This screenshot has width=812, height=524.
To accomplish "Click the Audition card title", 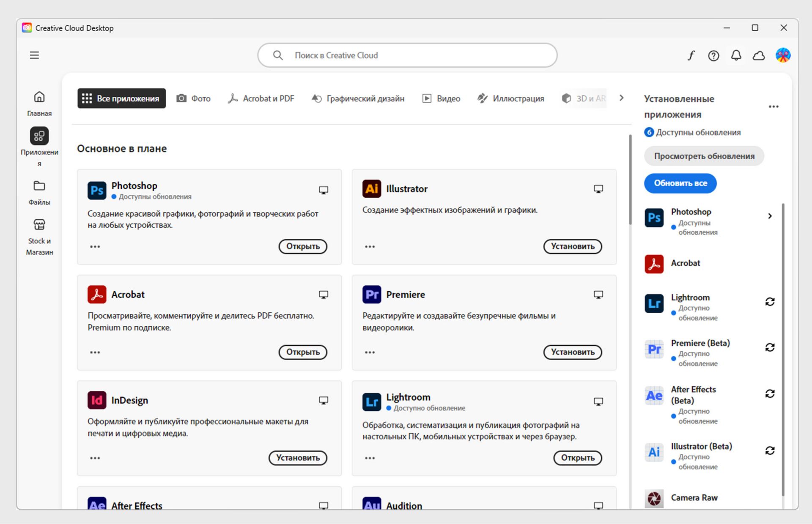I will pos(404,505).
